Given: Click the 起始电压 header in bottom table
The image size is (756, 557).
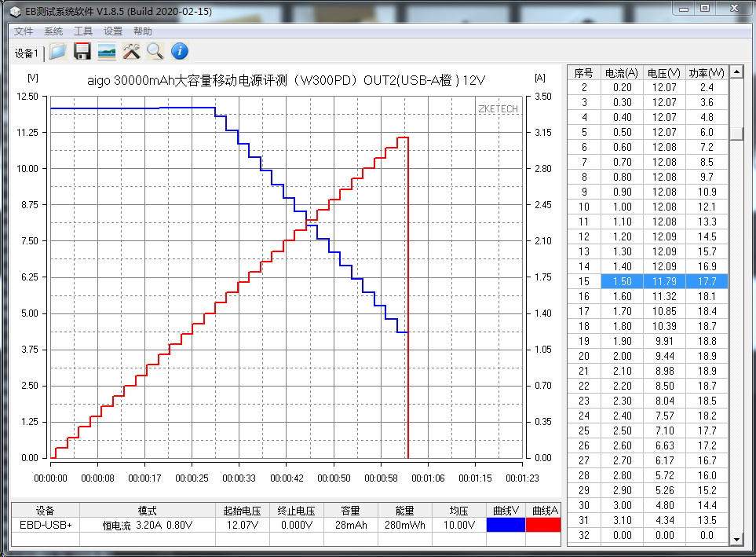Looking at the screenshot, I should (x=243, y=511).
